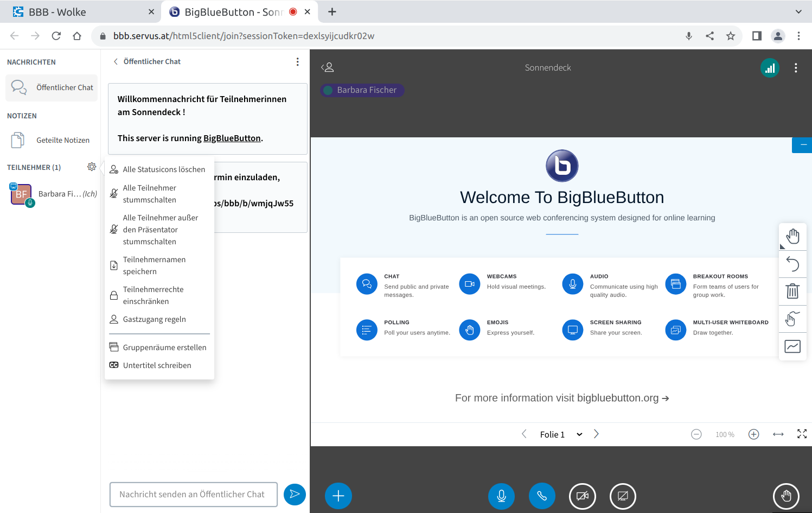Leave audio with the phone button
This screenshot has height=513, width=812.
coord(541,496)
